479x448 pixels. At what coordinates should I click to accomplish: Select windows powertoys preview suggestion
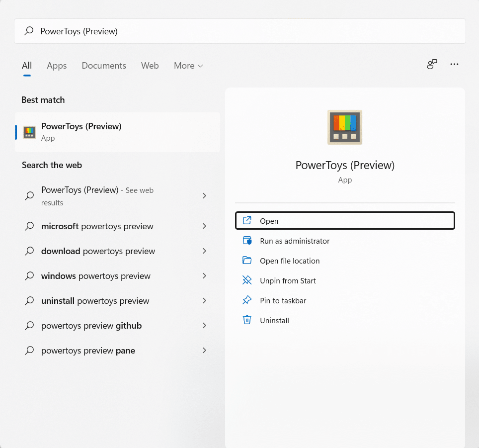(x=95, y=276)
